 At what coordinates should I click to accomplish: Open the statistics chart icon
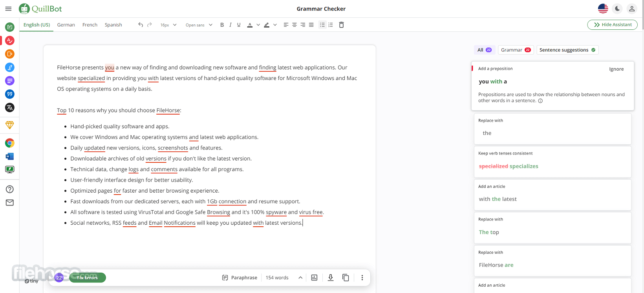[314, 278]
